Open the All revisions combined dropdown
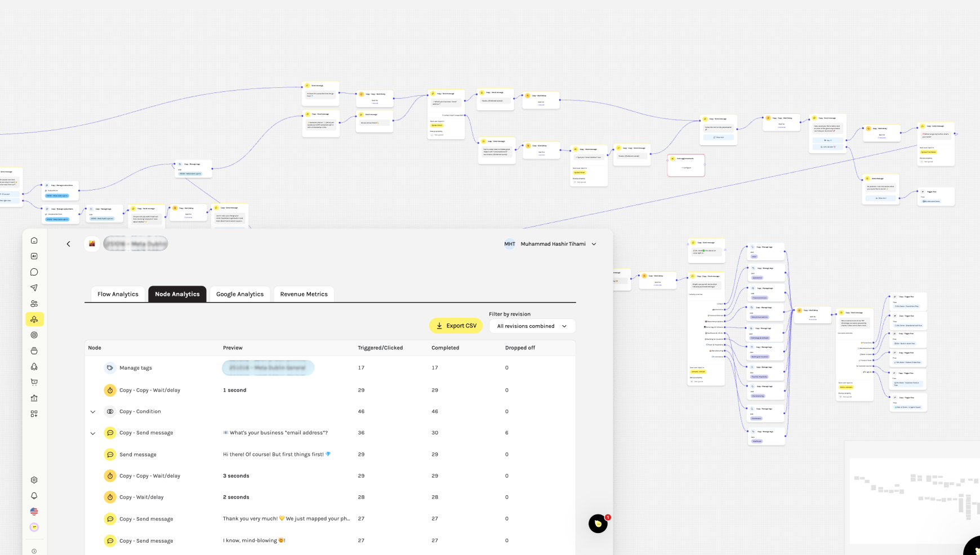This screenshot has width=980, height=555. [x=532, y=326]
